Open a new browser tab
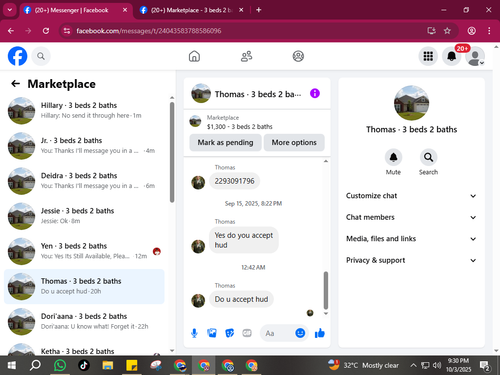 (x=259, y=10)
